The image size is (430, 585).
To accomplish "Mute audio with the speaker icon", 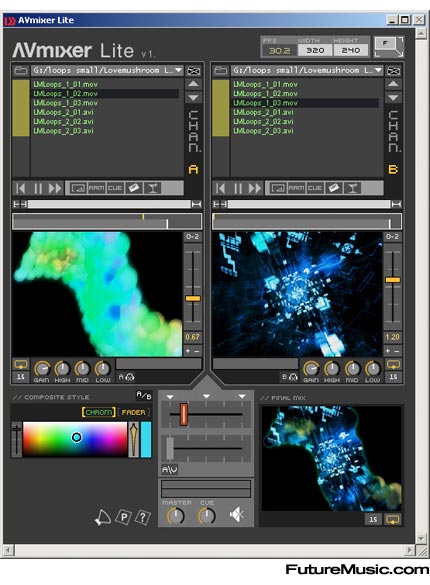I will [237, 514].
